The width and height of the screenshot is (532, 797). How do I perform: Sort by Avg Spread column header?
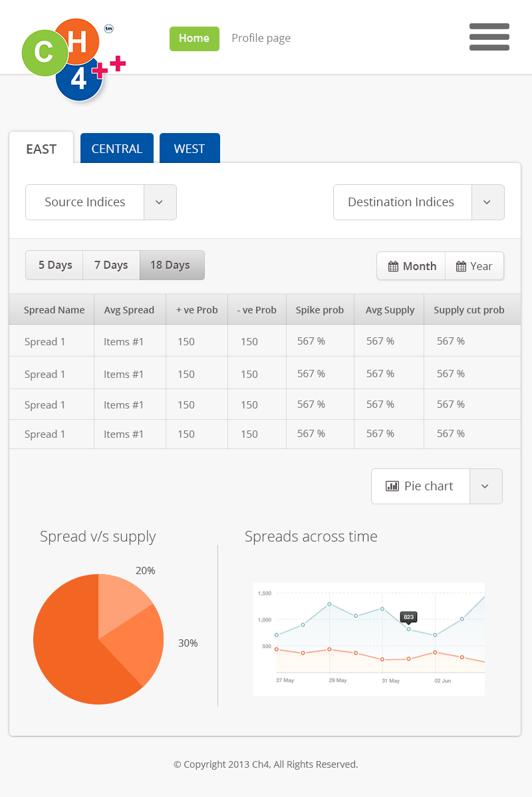tap(129, 310)
